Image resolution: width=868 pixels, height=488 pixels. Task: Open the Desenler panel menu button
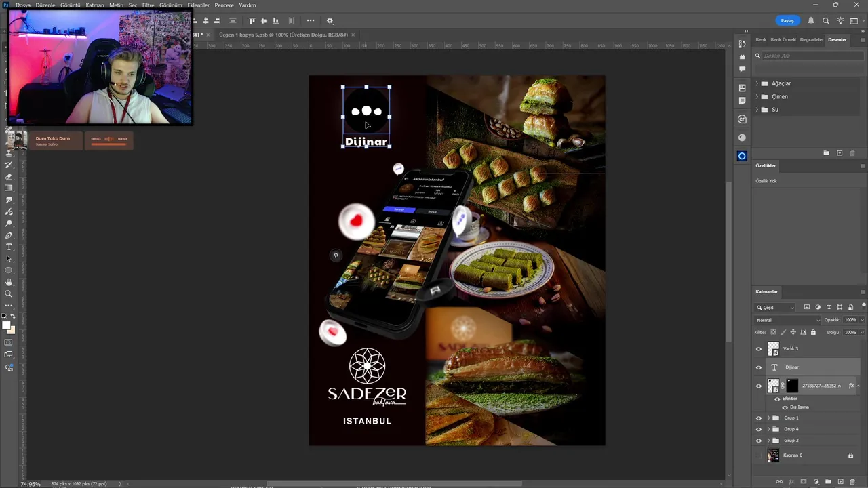(863, 39)
